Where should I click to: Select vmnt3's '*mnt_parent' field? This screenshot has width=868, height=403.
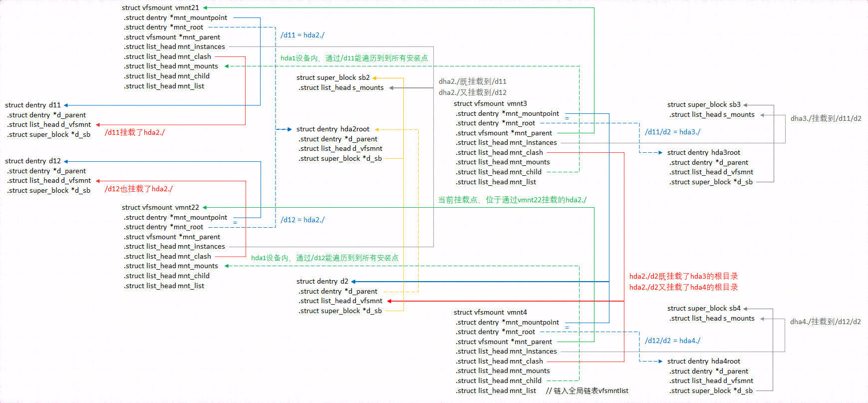504,133
